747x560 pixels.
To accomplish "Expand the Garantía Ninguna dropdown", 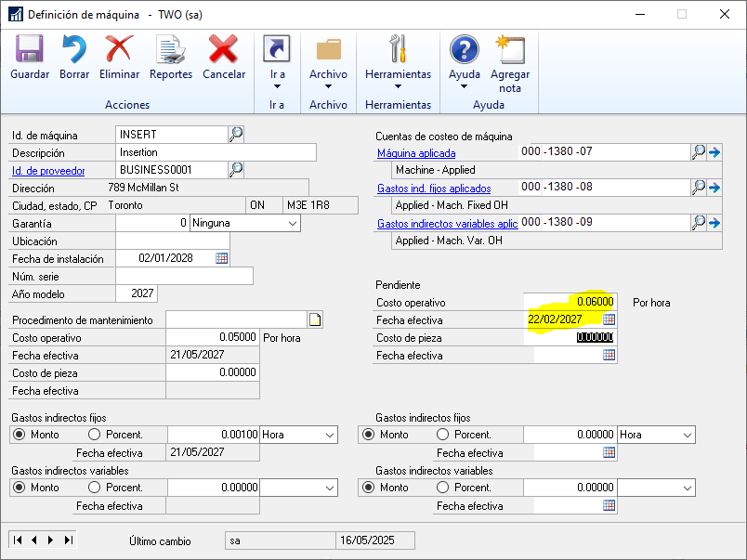I will 292,224.
